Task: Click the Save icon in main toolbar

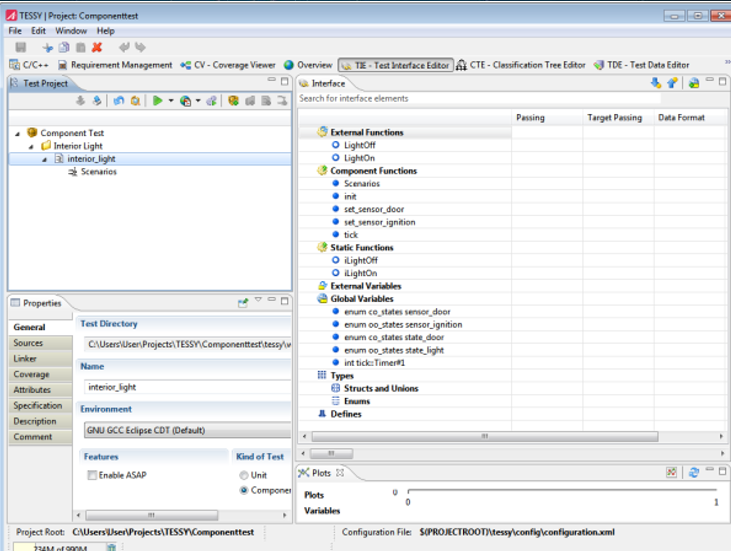Action: pyautogui.click(x=21, y=47)
